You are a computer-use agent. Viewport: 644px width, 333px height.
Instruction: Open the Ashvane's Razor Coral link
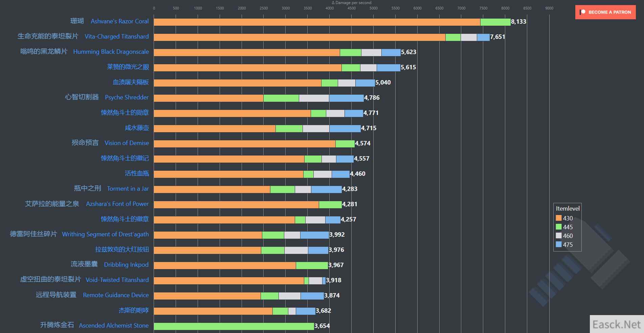pos(119,21)
